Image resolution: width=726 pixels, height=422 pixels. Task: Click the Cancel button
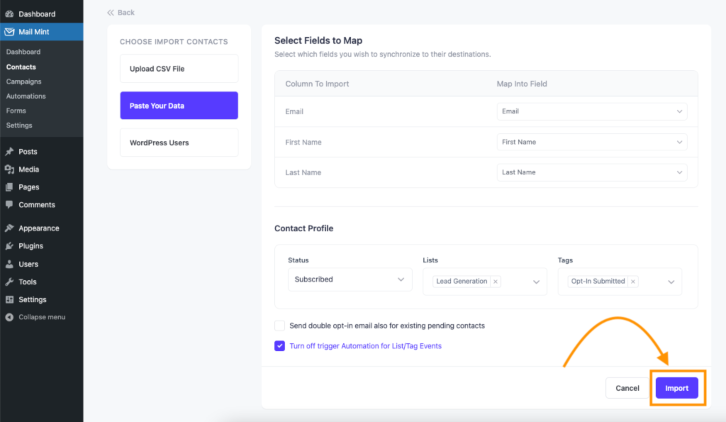(x=627, y=388)
